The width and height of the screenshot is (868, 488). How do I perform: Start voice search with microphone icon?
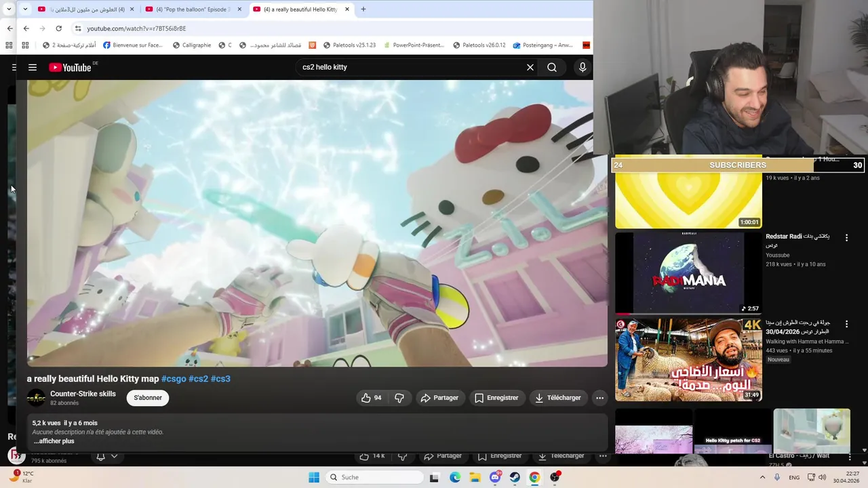pos(582,67)
